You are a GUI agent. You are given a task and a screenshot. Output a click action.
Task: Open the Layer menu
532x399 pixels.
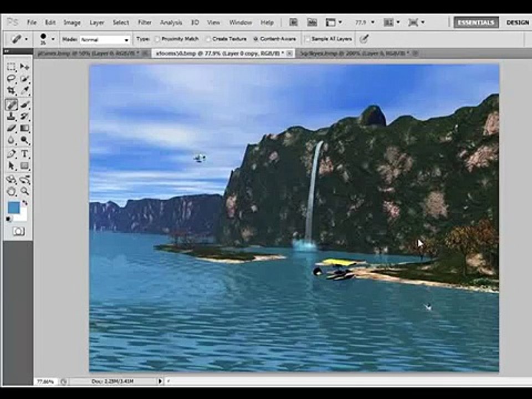tap(96, 22)
